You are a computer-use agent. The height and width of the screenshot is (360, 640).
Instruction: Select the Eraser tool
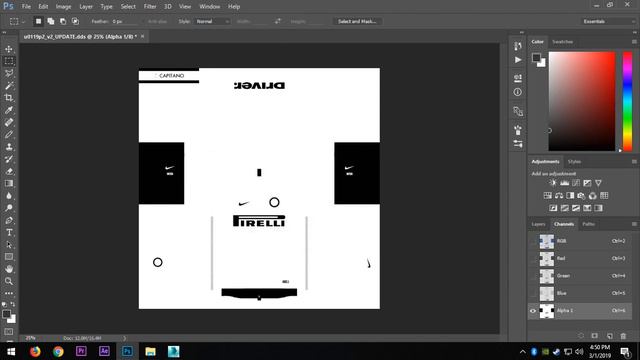[9, 171]
